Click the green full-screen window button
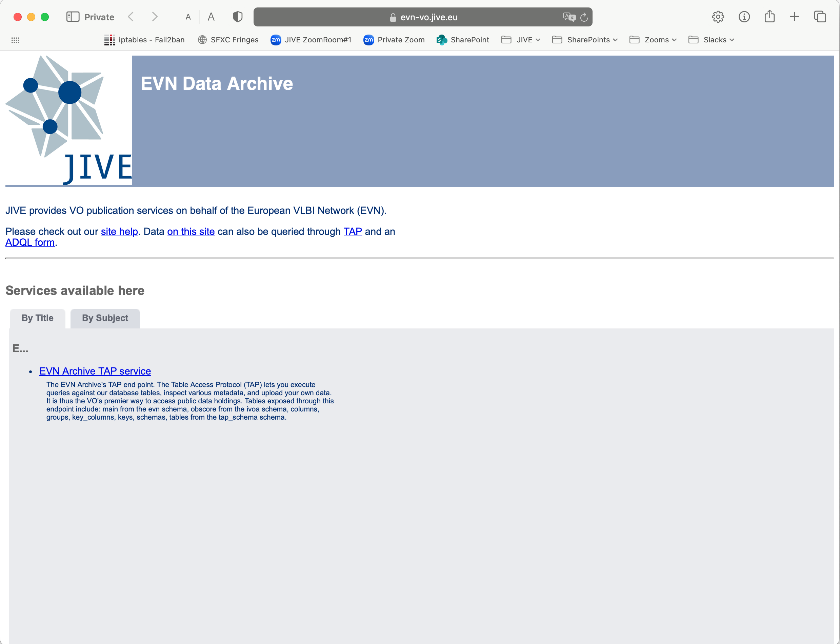 [45, 17]
